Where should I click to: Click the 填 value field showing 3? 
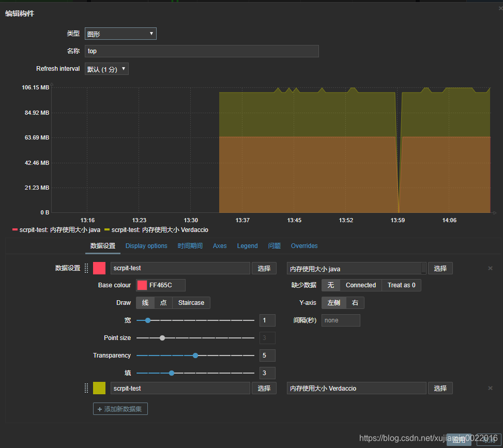coord(268,373)
